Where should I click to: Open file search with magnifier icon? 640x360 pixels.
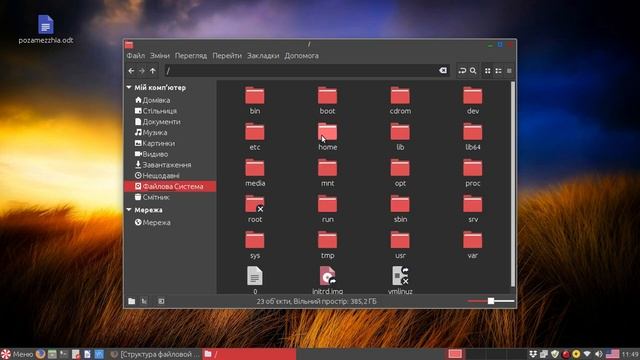click(x=473, y=71)
